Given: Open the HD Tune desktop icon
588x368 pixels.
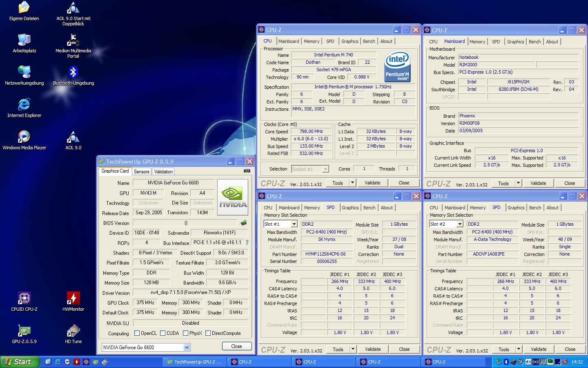Looking at the screenshot, I should point(73,331).
